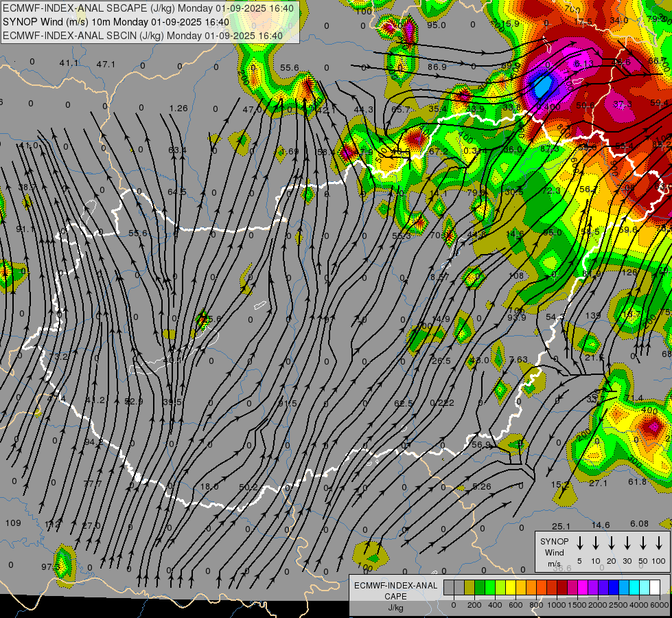Click the map value 5.26
672x618 pixels.
pos(482,486)
